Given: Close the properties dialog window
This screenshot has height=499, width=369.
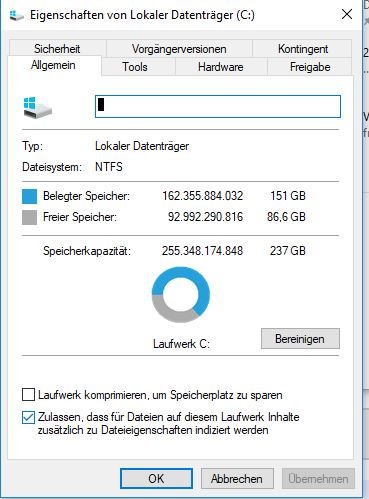Looking at the screenshot, I should tap(347, 14).
